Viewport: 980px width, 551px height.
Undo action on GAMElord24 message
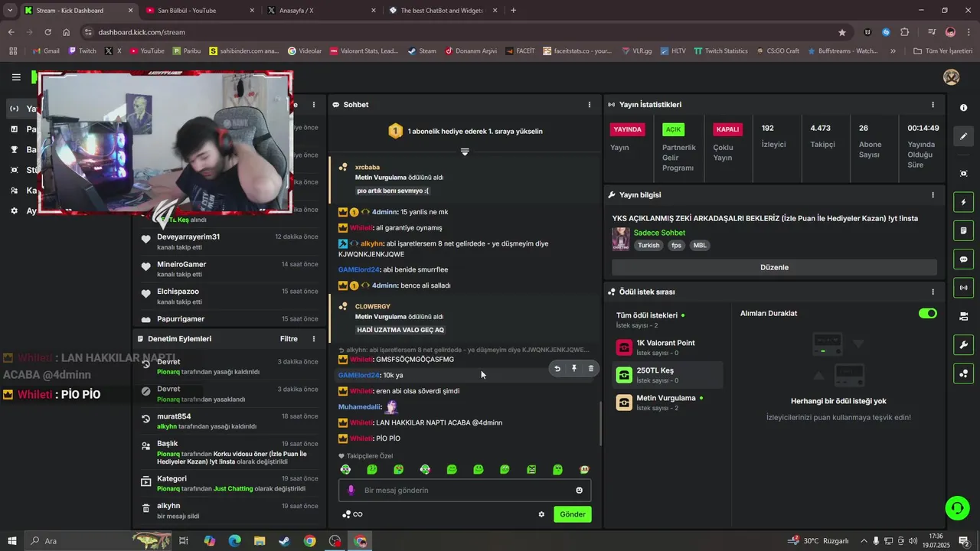pyautogui.click(x=557, y=369)
